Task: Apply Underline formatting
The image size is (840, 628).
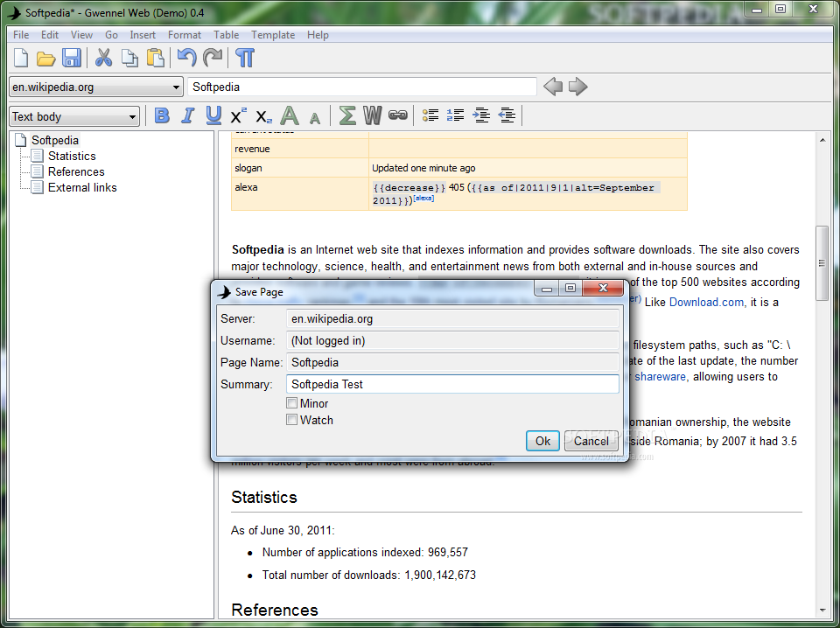Action: (x=213, y=115)
